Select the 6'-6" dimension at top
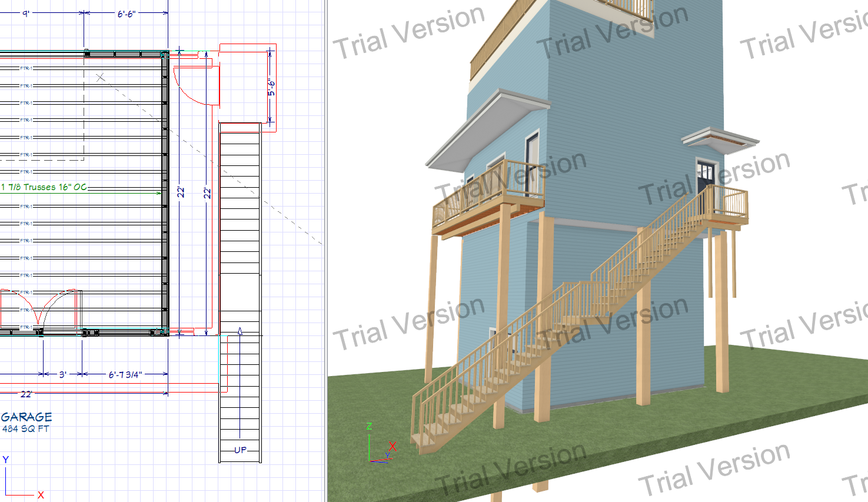This screenshot has height=502, width=868. tap(126, 14)
